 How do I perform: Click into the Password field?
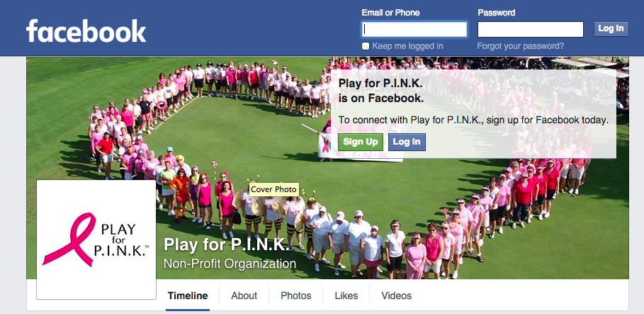tap(530, 29)
